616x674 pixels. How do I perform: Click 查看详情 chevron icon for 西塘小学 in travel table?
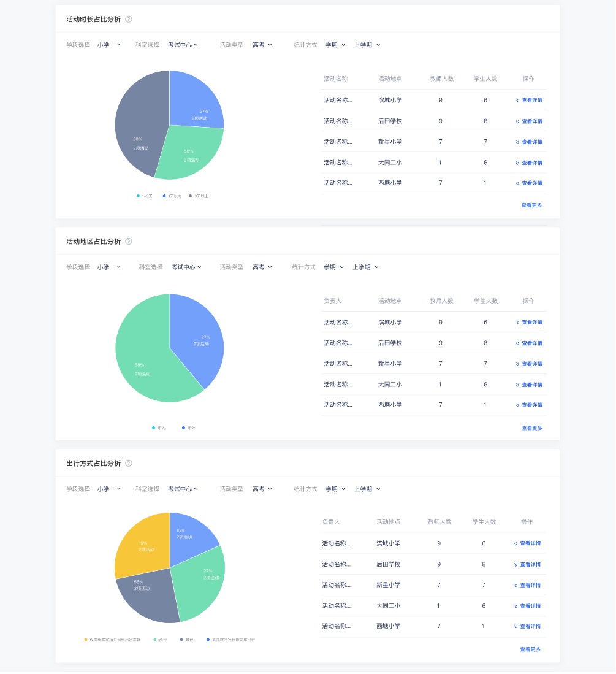tap(516, 626)
